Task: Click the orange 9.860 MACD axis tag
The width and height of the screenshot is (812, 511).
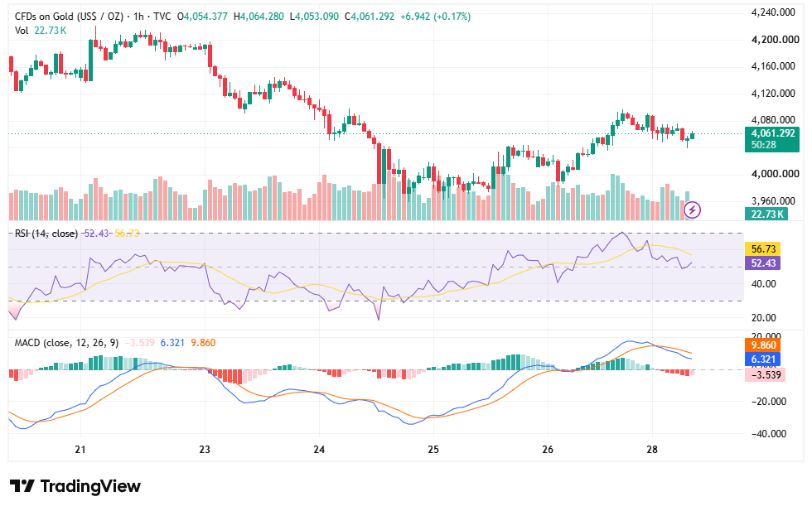Action: [x=763, y=345]
